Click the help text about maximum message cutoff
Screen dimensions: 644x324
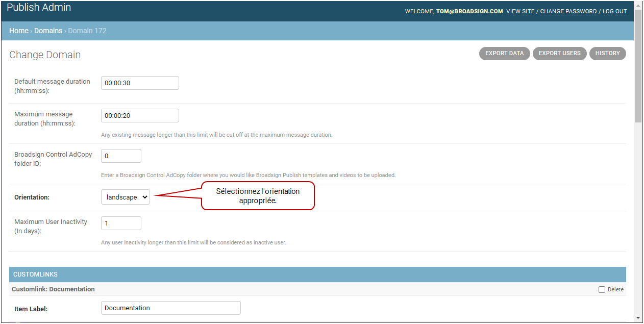click(216, 135)
